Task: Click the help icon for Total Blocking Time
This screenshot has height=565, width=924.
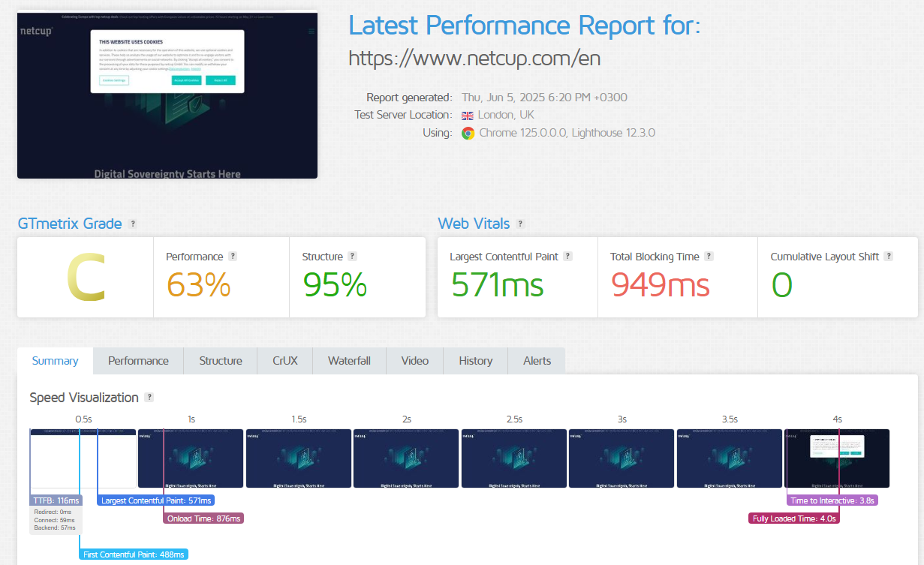Action: click(709, 256)
